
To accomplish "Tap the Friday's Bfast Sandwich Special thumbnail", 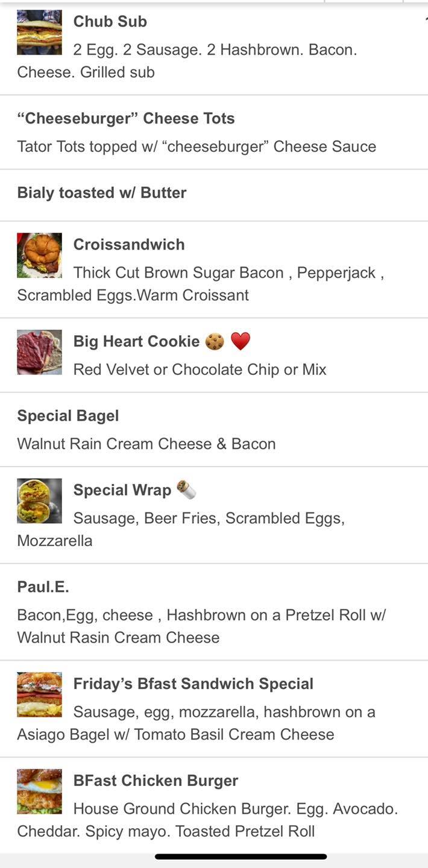I will point(39,694).
